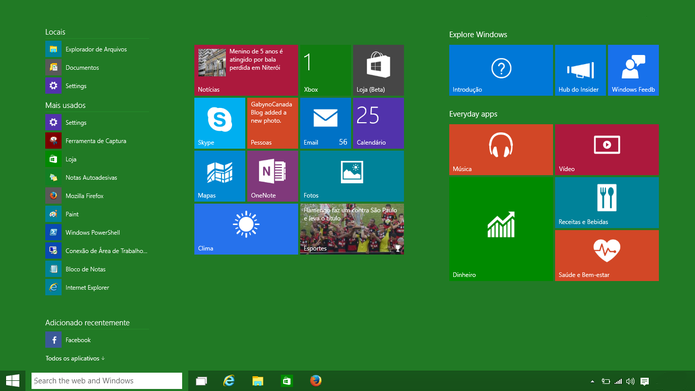The image size is (695, 391).
Task: Open Explorador de Arquivos under Locais
Action: tap(97, 49)
